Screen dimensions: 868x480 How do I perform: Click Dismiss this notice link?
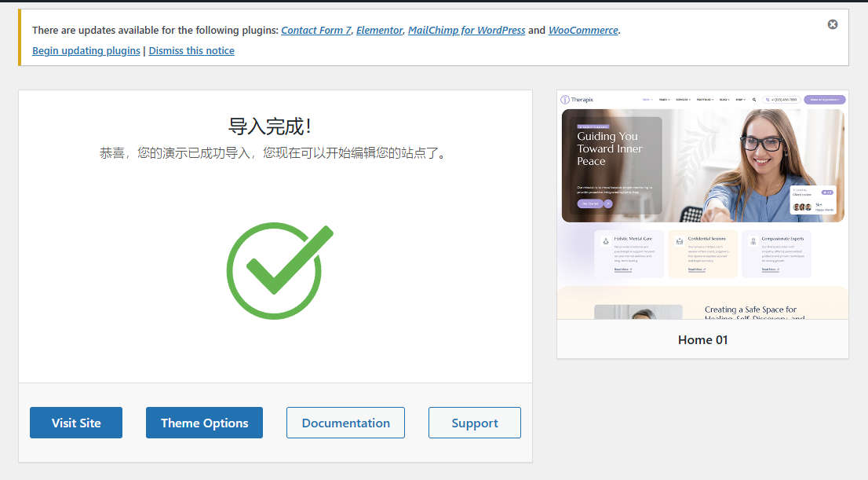191,51
